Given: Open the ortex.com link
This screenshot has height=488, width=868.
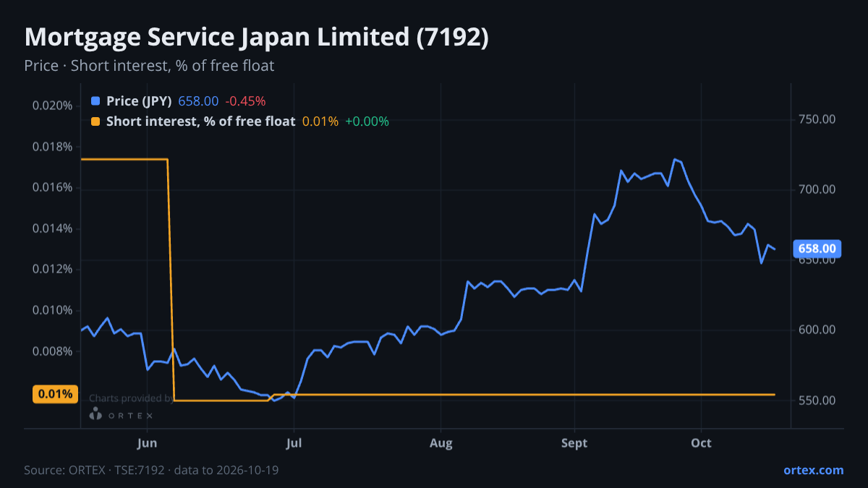Looking at the screenshot, I should [813, 470].
